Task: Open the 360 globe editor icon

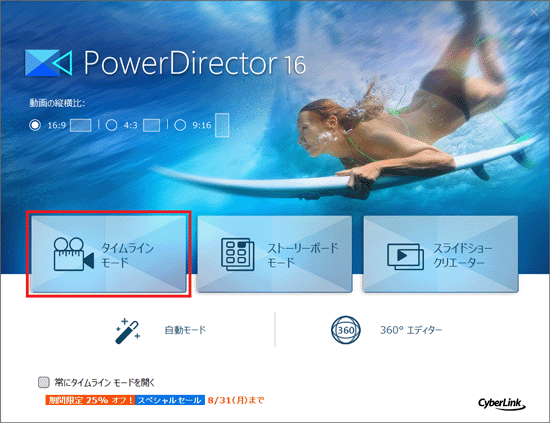Action: (346, 330)
